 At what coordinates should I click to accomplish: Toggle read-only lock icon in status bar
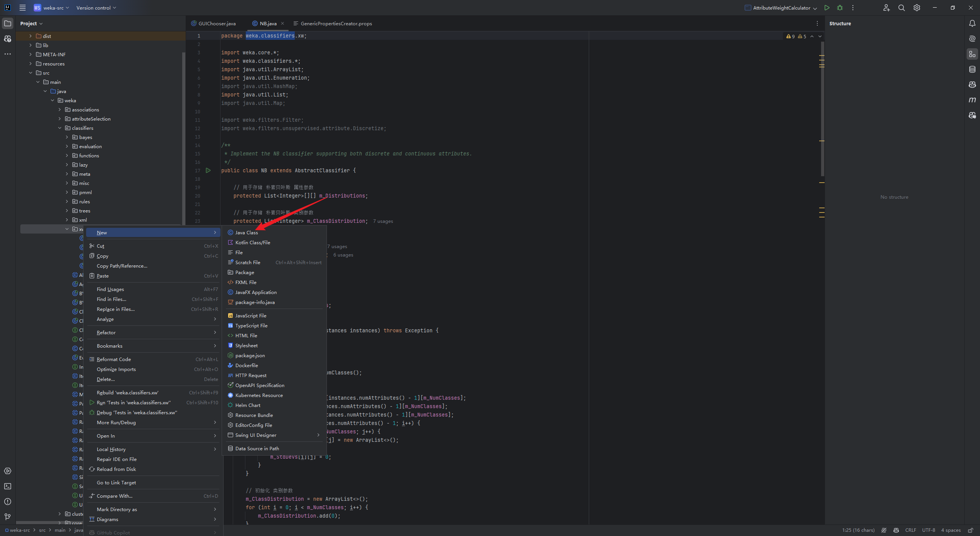pos(970,530)
